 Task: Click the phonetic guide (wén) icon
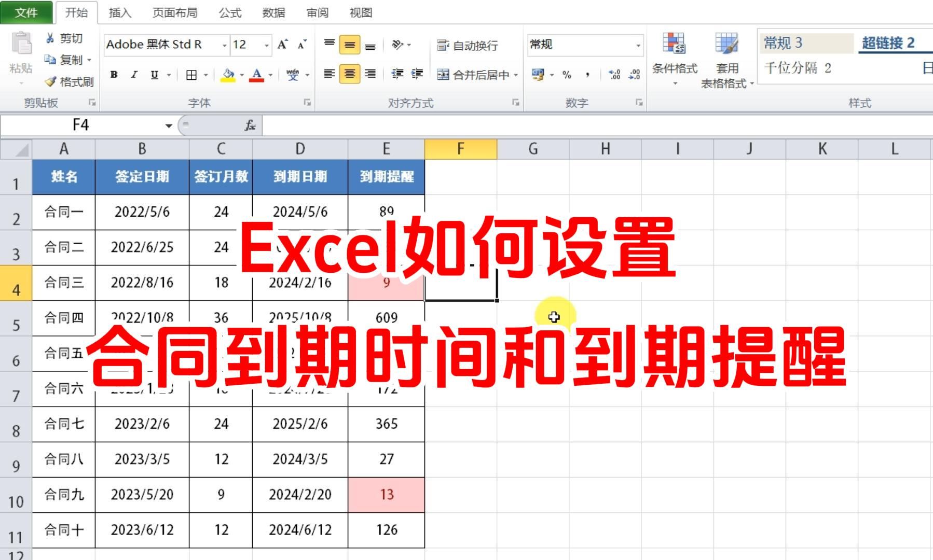point(293,75)
